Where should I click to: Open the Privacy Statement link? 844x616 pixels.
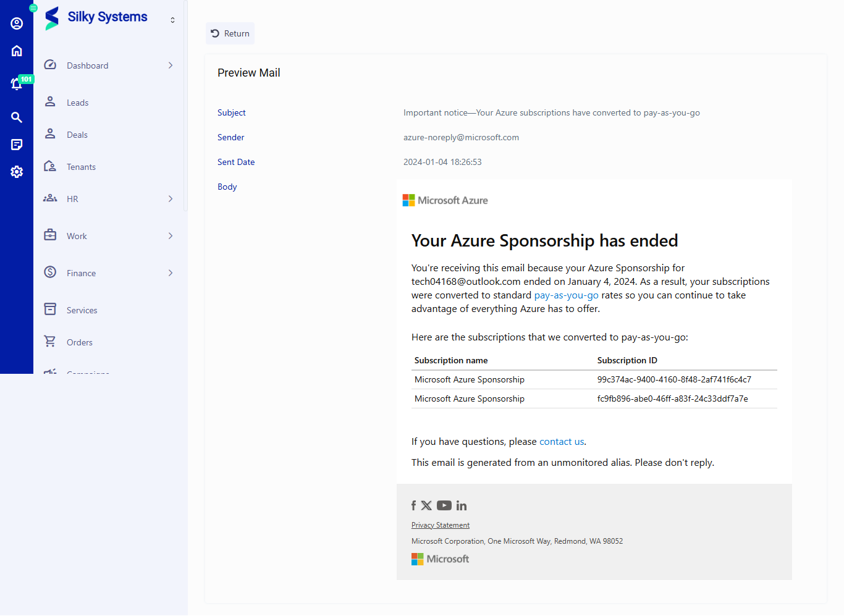[x=441, y=525]
